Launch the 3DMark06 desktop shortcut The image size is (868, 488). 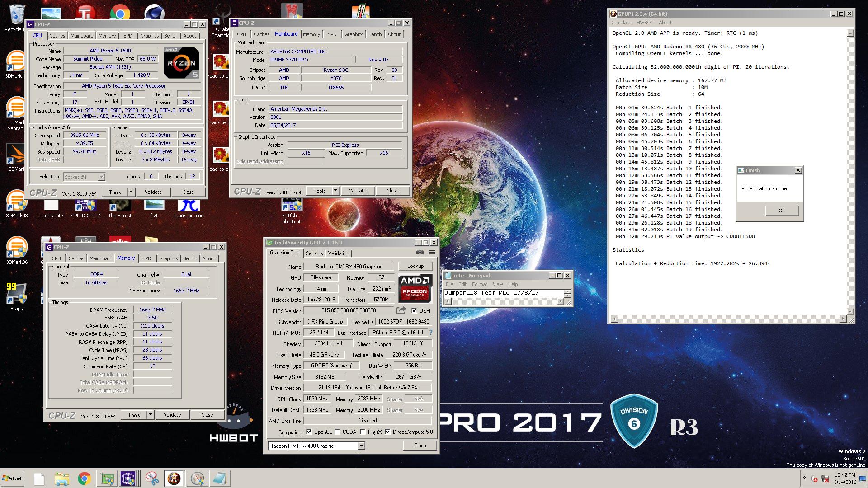coord(17,251)
